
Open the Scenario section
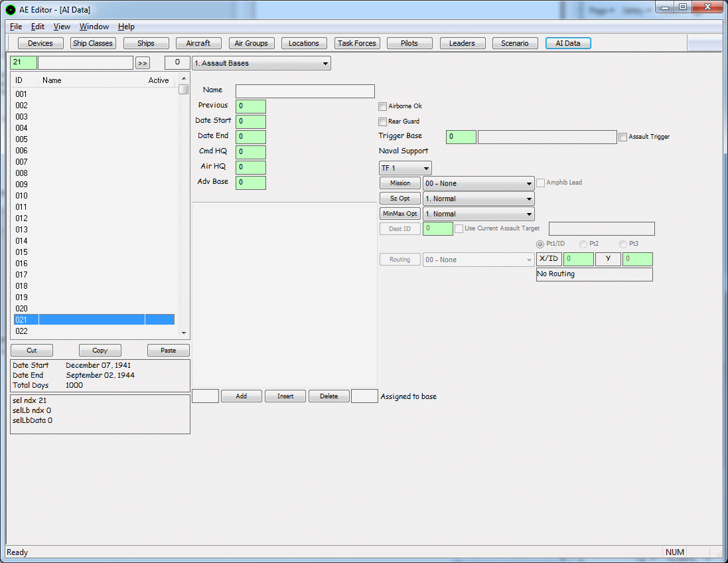515,43
